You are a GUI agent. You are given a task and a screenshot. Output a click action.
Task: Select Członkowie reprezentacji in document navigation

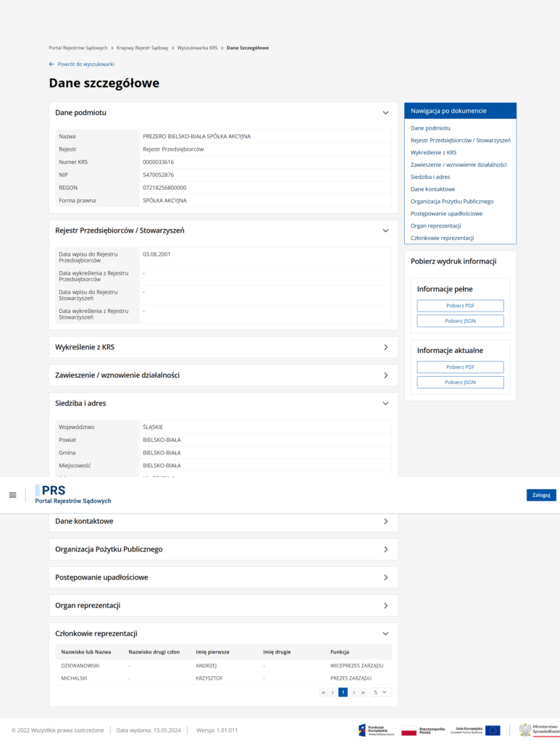click(442, 238)
